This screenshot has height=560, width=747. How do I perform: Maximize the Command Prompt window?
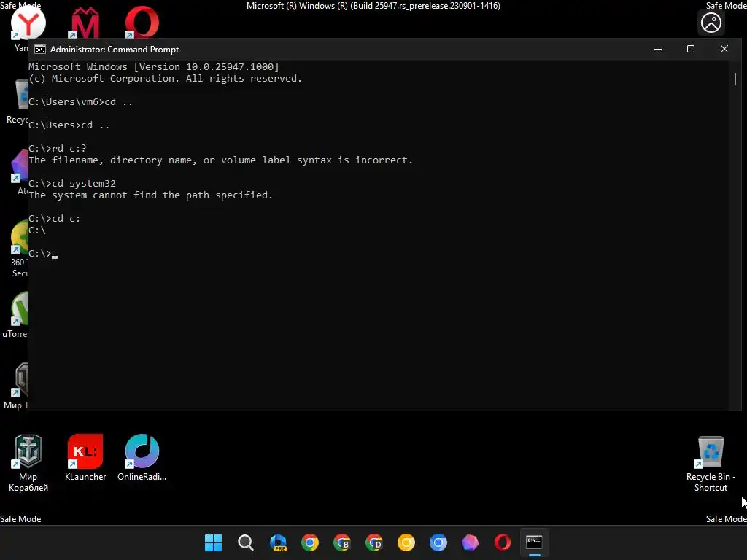point(691,49)
